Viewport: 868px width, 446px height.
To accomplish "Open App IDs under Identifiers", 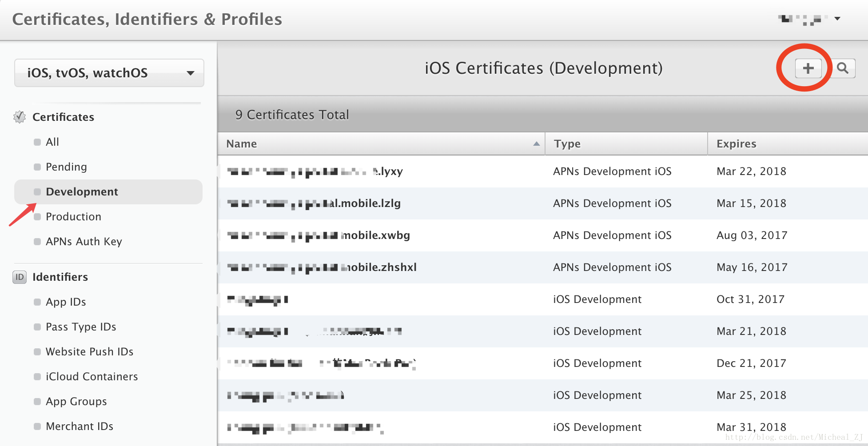I will (66, 302).
